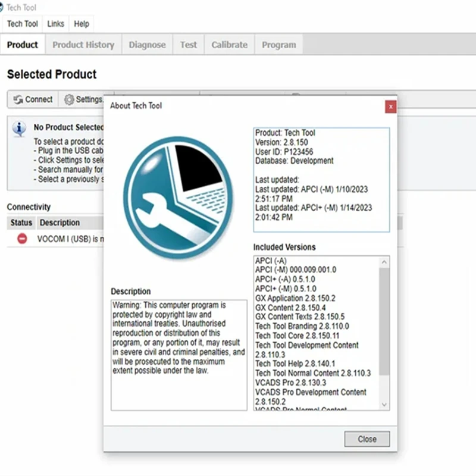Click 'Last updated: APCI+ (-M) 1/14/2023' line

[314, 208]
